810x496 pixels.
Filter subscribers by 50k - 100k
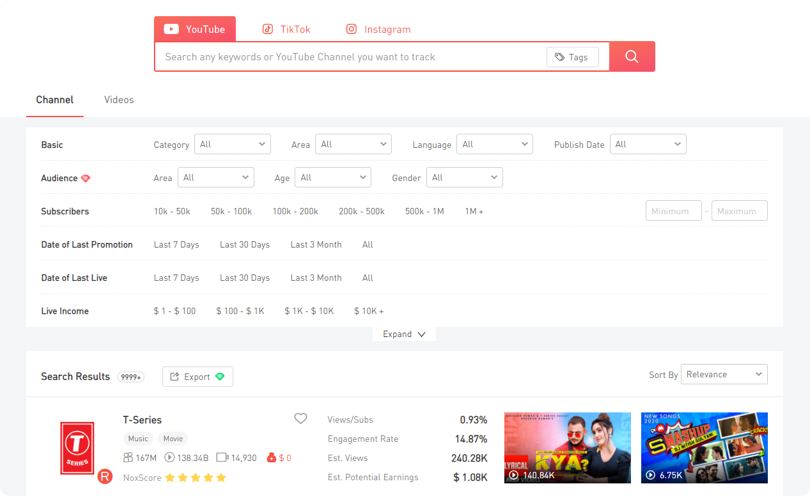pyautogui.click(x=231, y=211)
